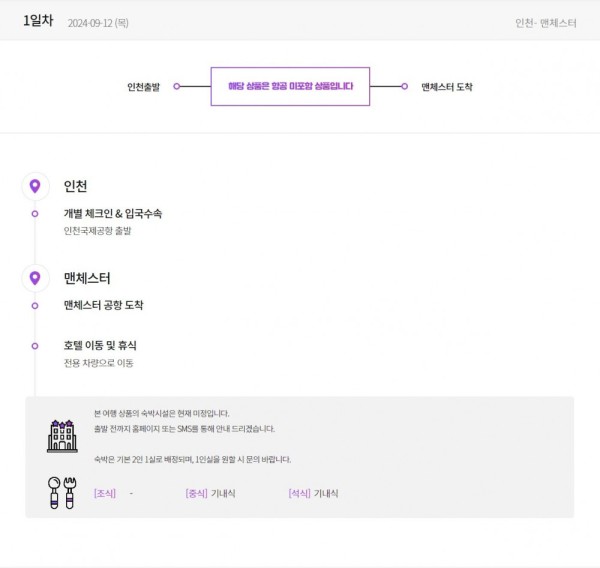The image size is (600, 568).
Task: Click the 맨체스터 city heading
Action: click(87, 278)
